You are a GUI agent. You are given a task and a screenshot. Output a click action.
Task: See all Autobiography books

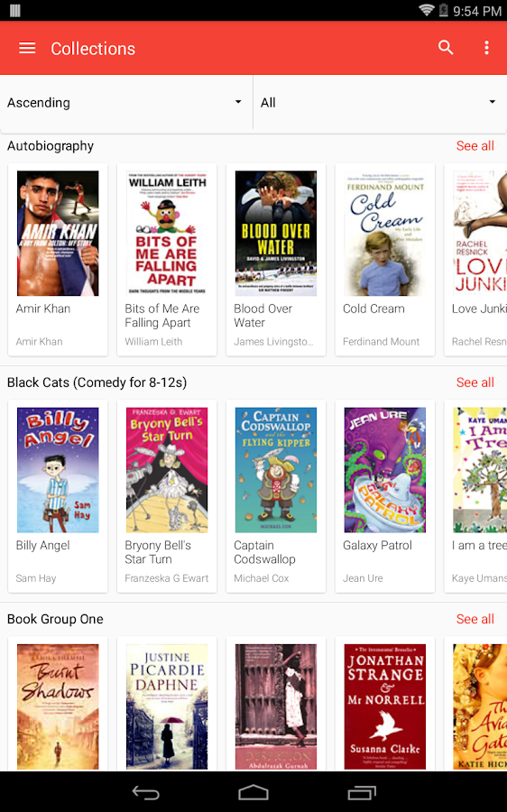[x=475, y=146]
